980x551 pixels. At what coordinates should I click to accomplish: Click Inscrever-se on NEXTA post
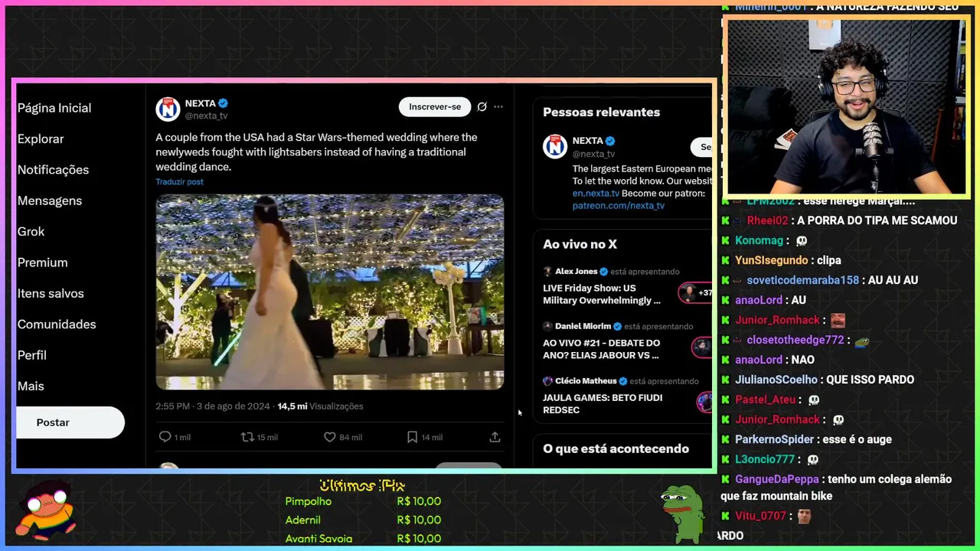tap(435, 106)
